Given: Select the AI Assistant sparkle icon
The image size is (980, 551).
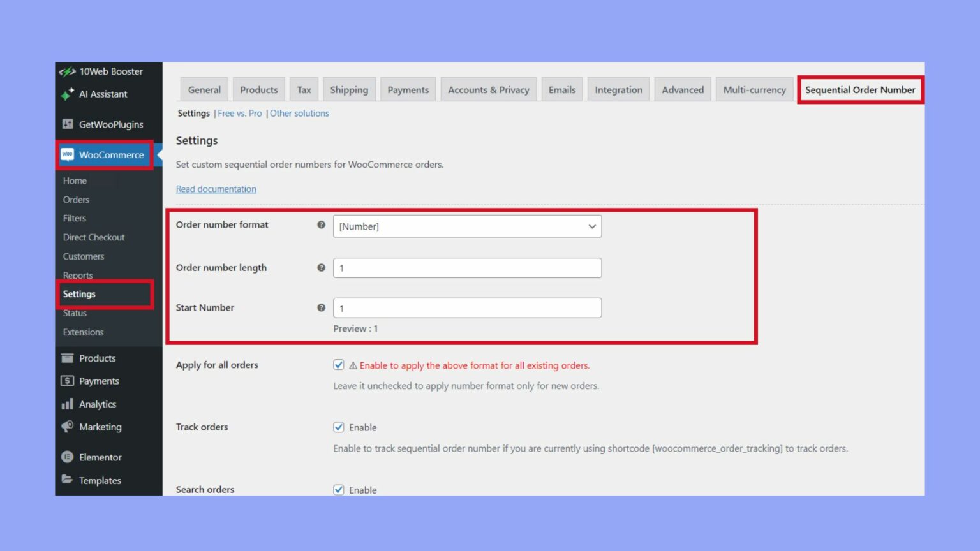Looking at the screenshot, I should click(x=67, y=94).
